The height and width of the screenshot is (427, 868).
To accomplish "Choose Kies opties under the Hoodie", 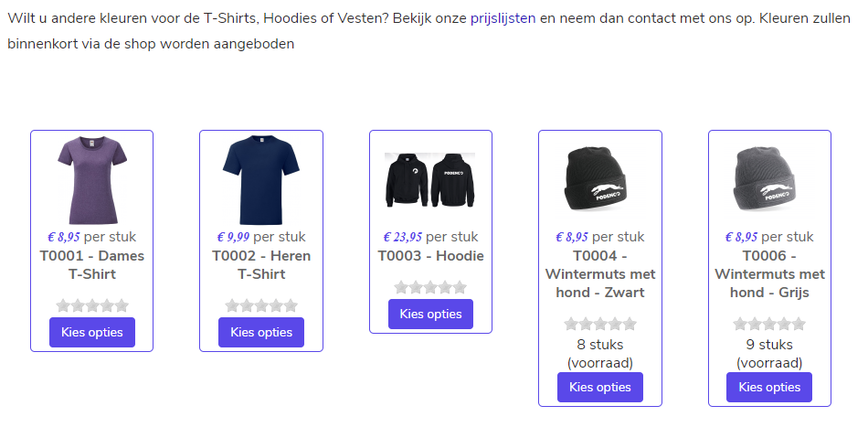I will (x=430, y=314).
